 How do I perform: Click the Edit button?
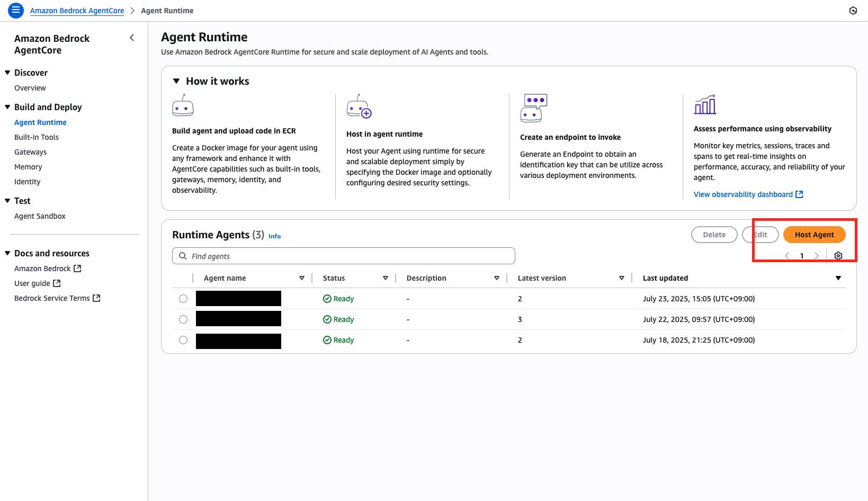coord(760,235)
